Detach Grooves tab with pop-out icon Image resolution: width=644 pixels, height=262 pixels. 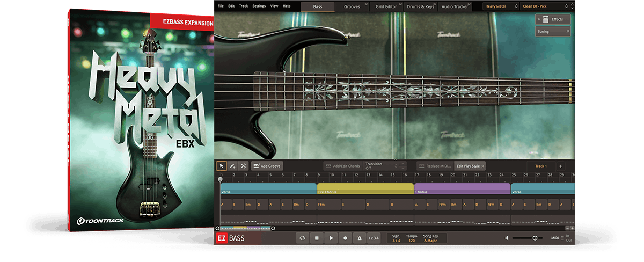point(366,4)
